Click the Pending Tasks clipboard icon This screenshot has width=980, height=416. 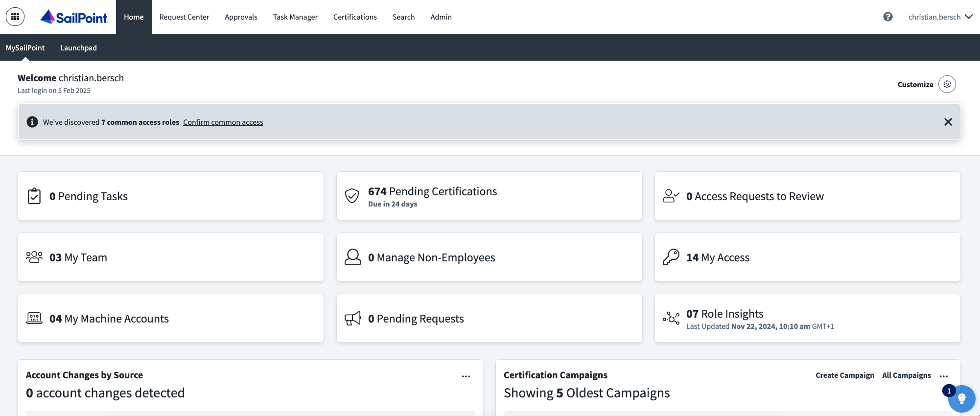tap(34, 196)
